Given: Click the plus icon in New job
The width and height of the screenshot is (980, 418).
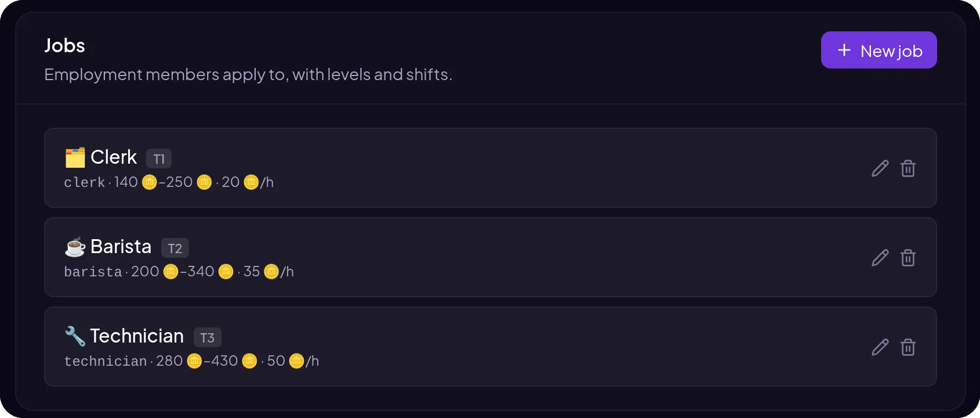Looking at the screenshot, I should pyautogui.click(x=844, y=50).
